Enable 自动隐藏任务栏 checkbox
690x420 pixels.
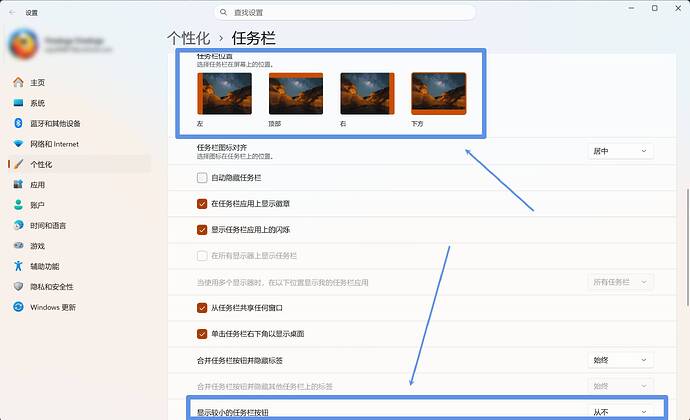202,178
